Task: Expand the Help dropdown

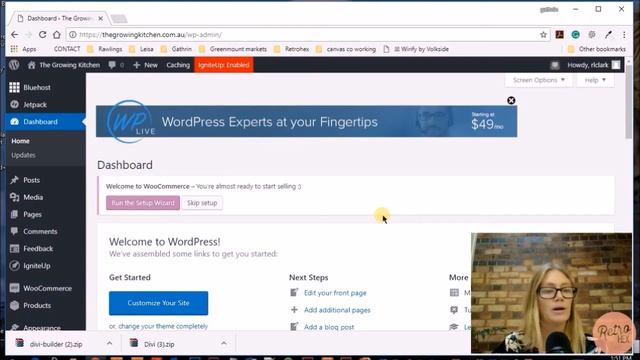Action: [x=595, y=80]
